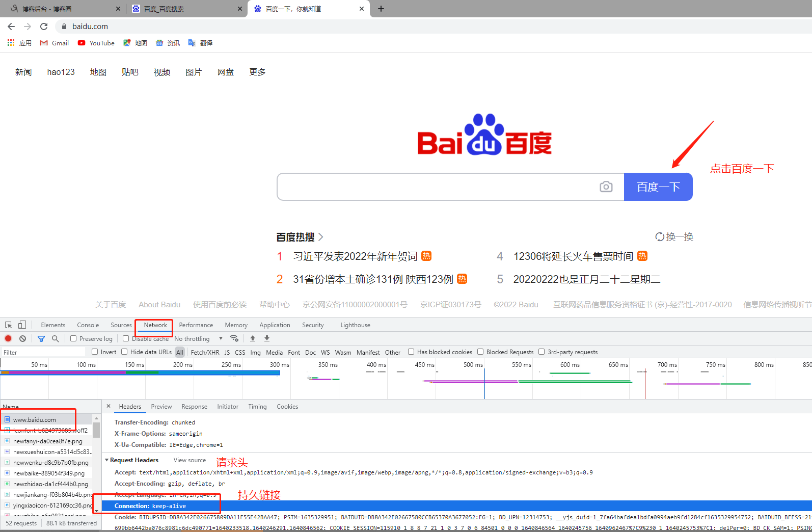
Task: Stop recording network log (red dot)
Action: tap(8, 338)
